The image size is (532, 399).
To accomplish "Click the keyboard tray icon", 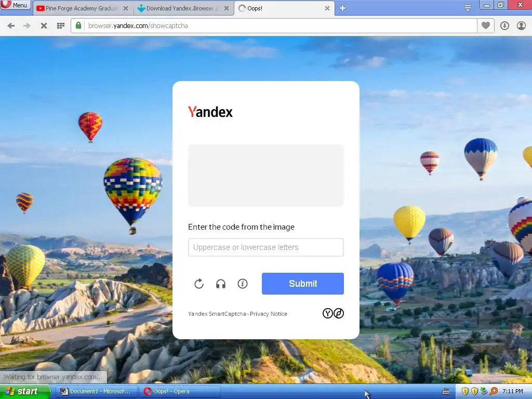I will pos(446,392).
